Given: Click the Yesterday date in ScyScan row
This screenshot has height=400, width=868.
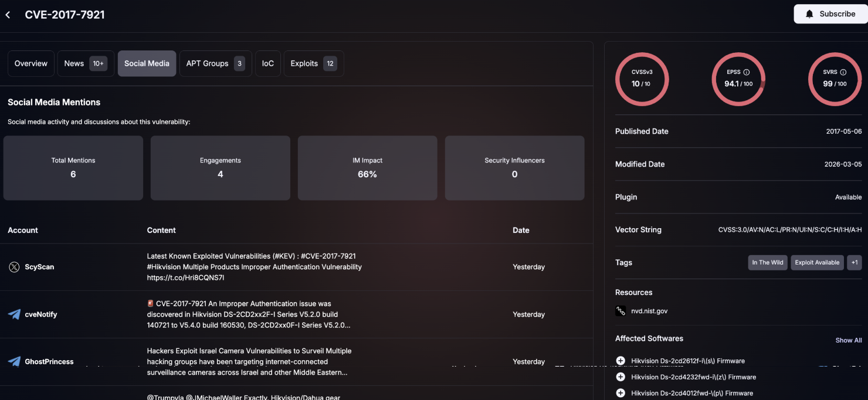Looking at the screenshot, I should (529, 267).
